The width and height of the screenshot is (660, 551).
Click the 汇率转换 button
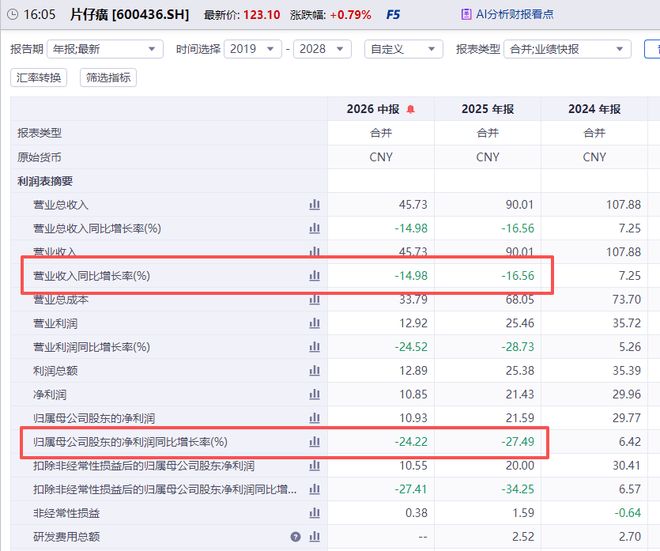[x=39, y=77]
